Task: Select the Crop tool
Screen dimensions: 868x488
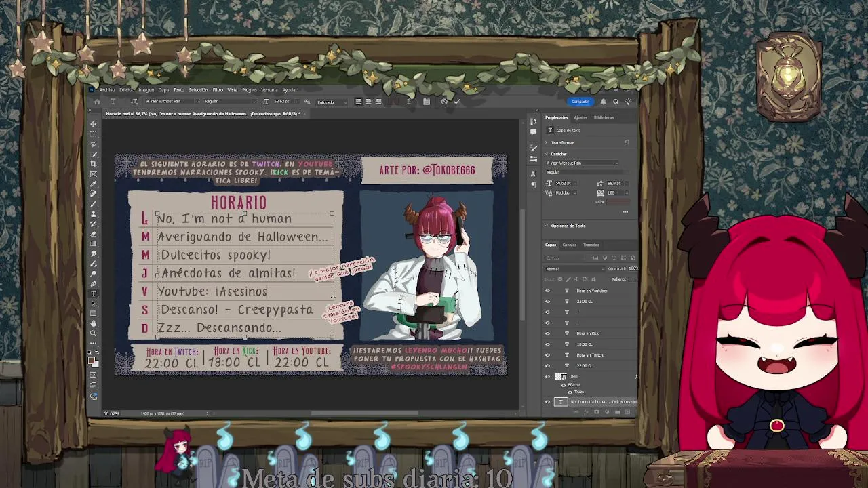Action: click(x=93, y=163)
